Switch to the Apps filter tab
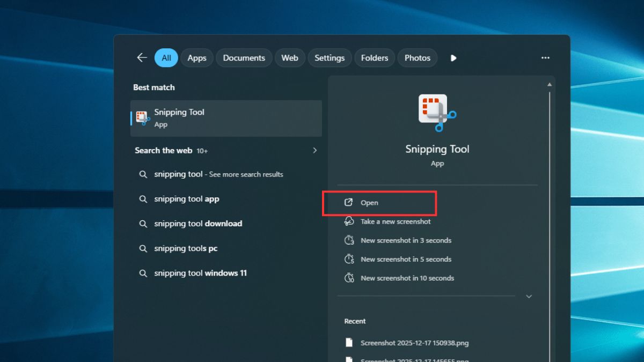The image size is (644, 362). pyautogui.click(x=197, y=58)
